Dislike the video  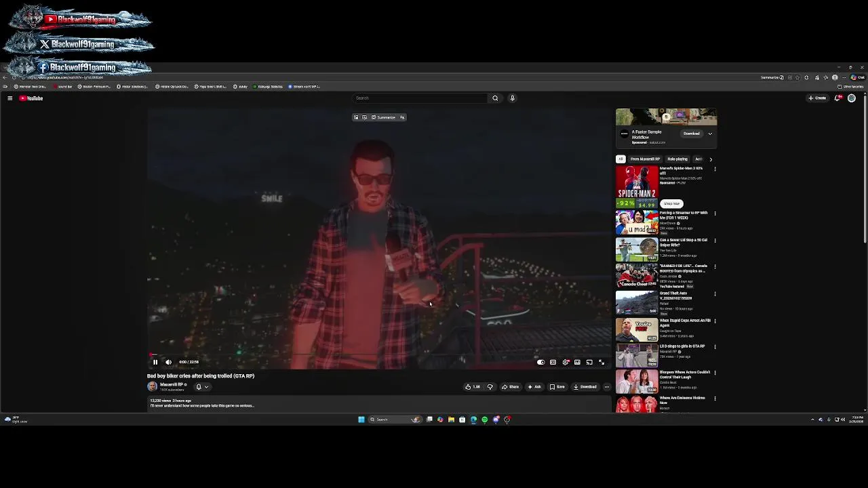click(490, 387)
